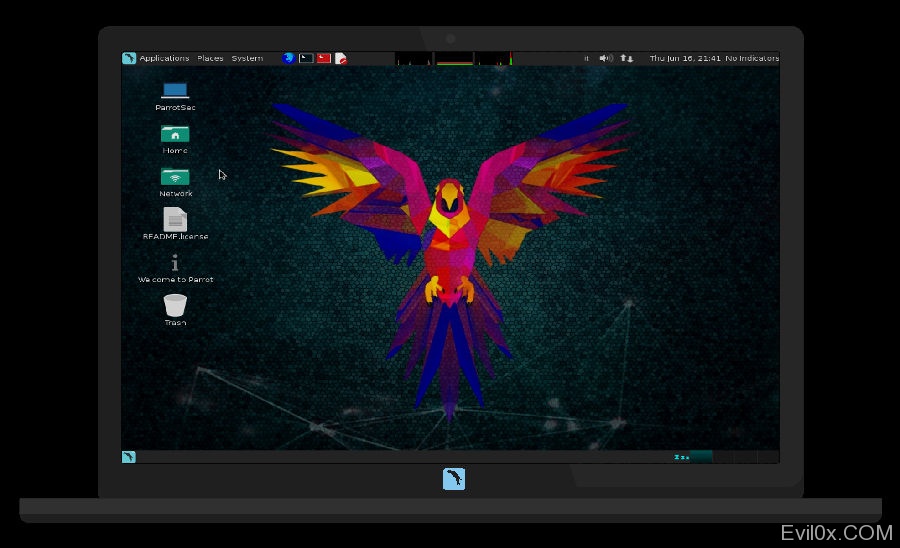Open the network up/down arrows indicator

[626, 58]
